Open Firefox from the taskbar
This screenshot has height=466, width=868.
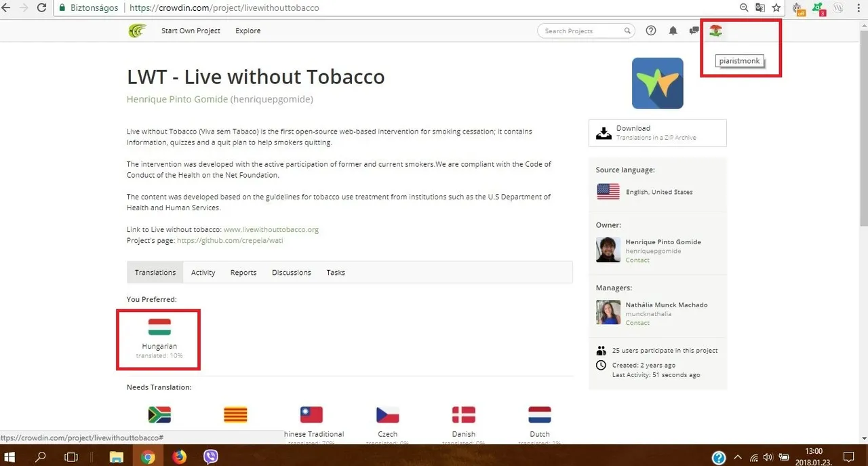pyautogui.click(x=179, y=457)
